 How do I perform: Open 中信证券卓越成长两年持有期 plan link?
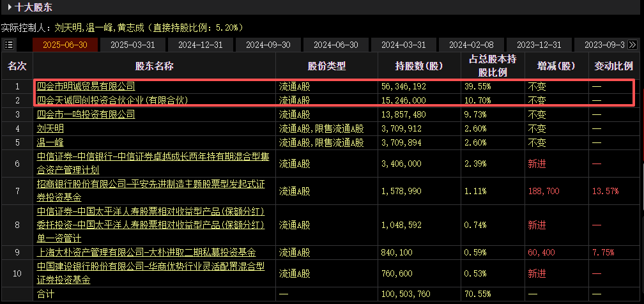(153, 163)
